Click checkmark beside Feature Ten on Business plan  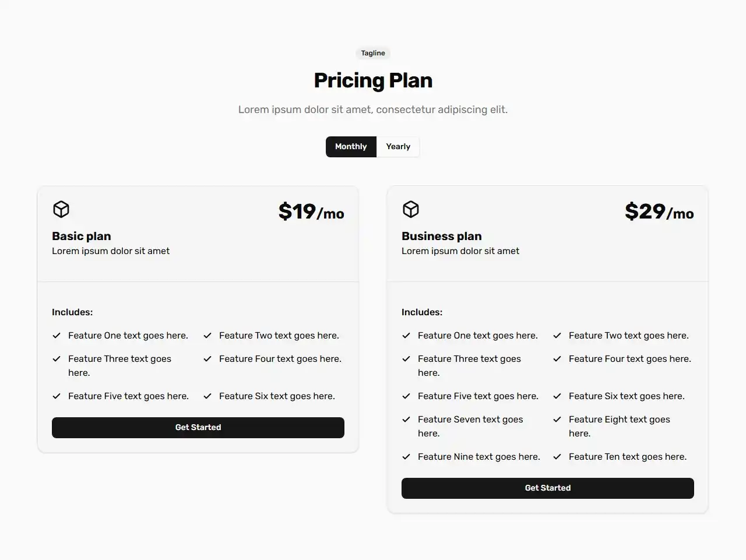coord(557,457)
